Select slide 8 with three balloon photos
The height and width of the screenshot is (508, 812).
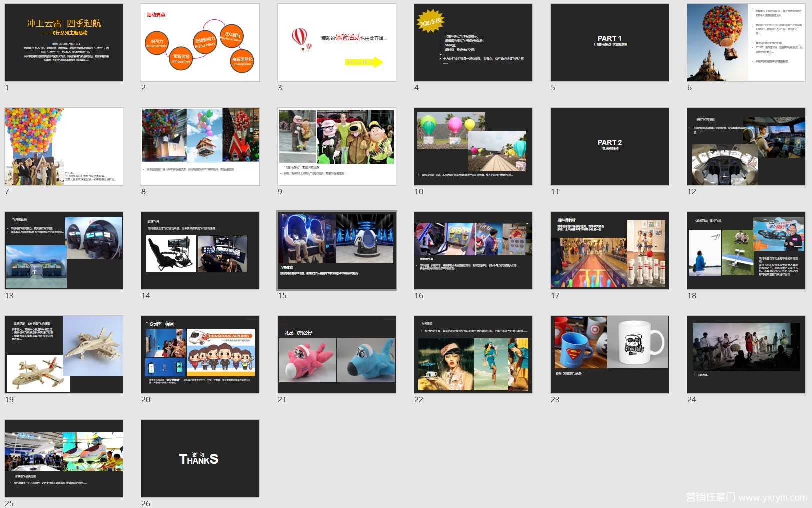[x=200, y=146]
